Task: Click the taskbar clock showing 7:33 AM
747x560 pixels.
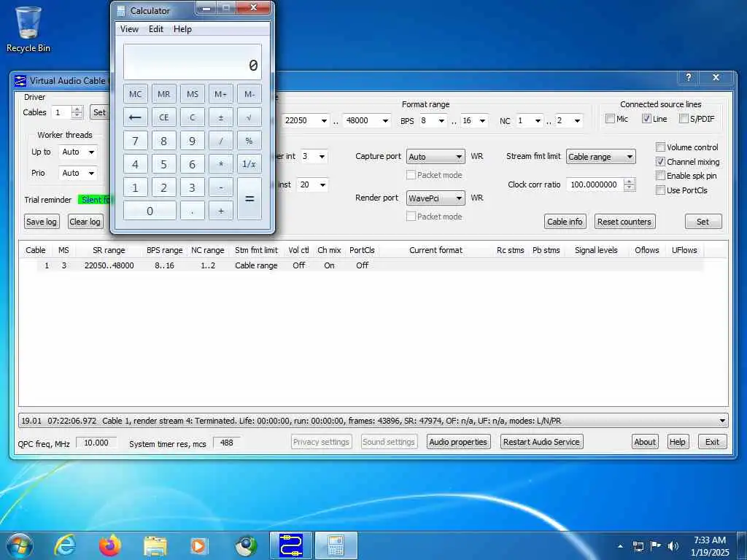Action: pos(709,545)
